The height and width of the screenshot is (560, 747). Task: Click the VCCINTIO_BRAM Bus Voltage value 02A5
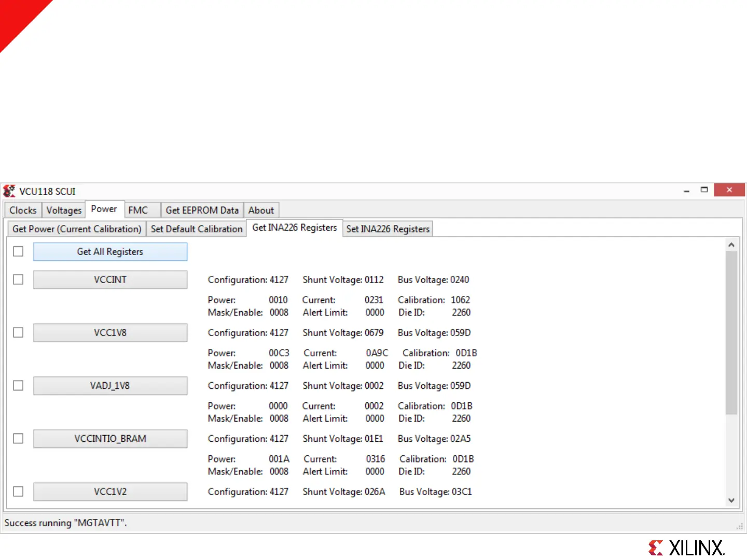(x=460, y=439)
